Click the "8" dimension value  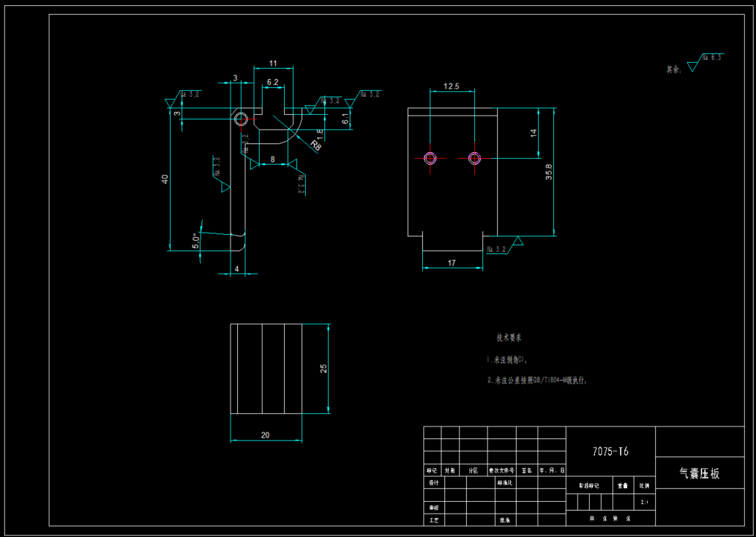tap(273, 159)
